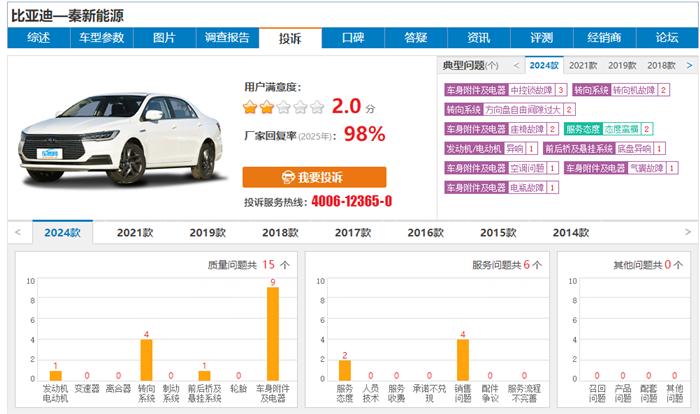Click the 召回问题 axis label
Viewport: 700px width, 414px height.
tap(597, 393)
